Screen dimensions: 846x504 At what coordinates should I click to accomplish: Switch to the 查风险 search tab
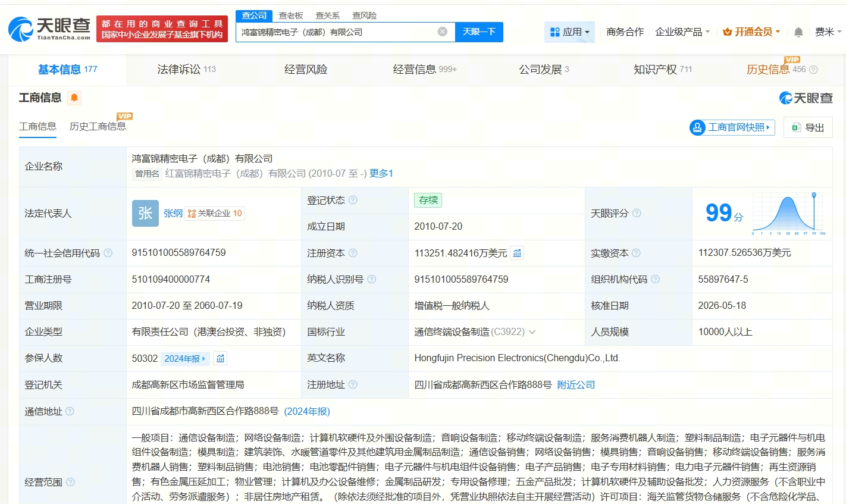365,15
